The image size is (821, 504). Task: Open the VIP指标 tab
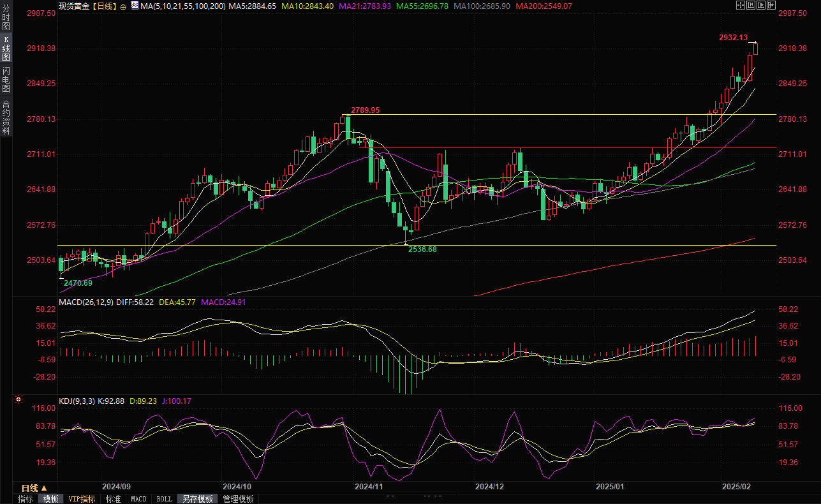(82, 499)
